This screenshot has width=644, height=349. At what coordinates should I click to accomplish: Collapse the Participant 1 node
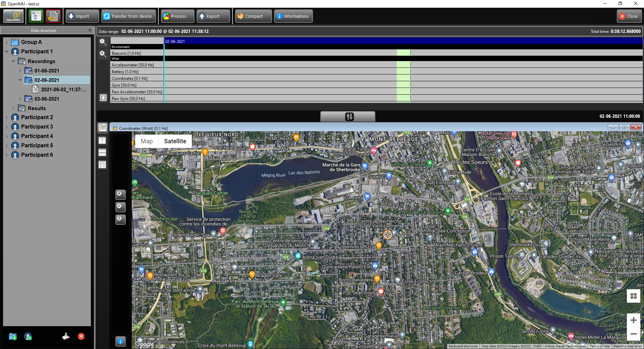click(x=6, y=52)
